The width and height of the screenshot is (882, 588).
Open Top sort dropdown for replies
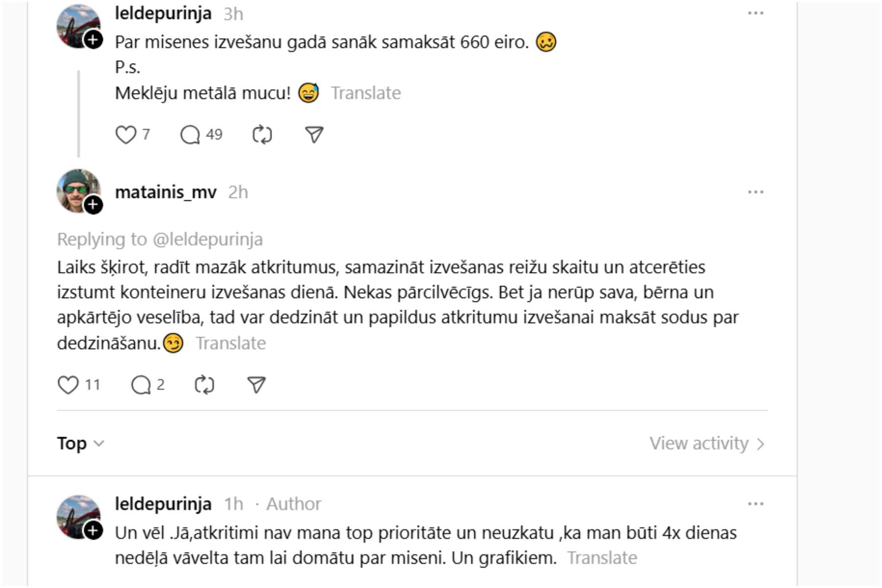click(80, 443)
